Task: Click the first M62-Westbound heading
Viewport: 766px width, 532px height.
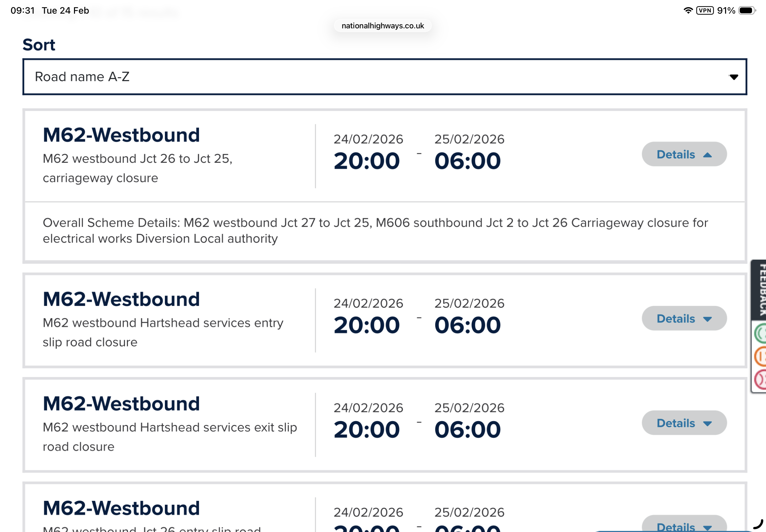Action: [121, 135]
